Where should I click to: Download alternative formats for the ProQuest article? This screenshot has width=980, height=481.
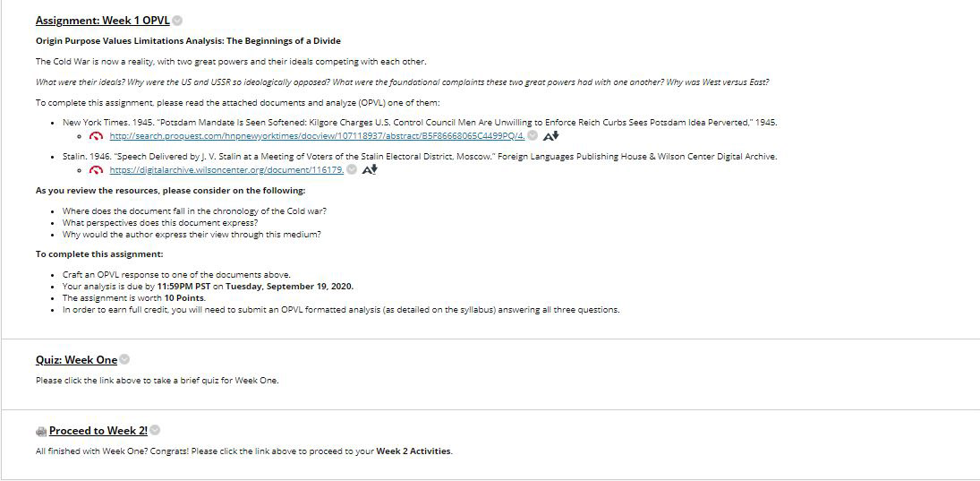pos(550,136)
